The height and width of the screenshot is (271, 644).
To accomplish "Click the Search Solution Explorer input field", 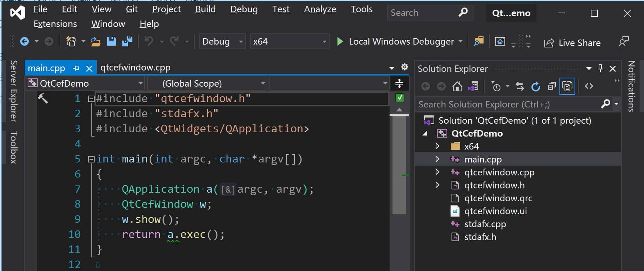I will pyautogui.click(x=508, y=104).
